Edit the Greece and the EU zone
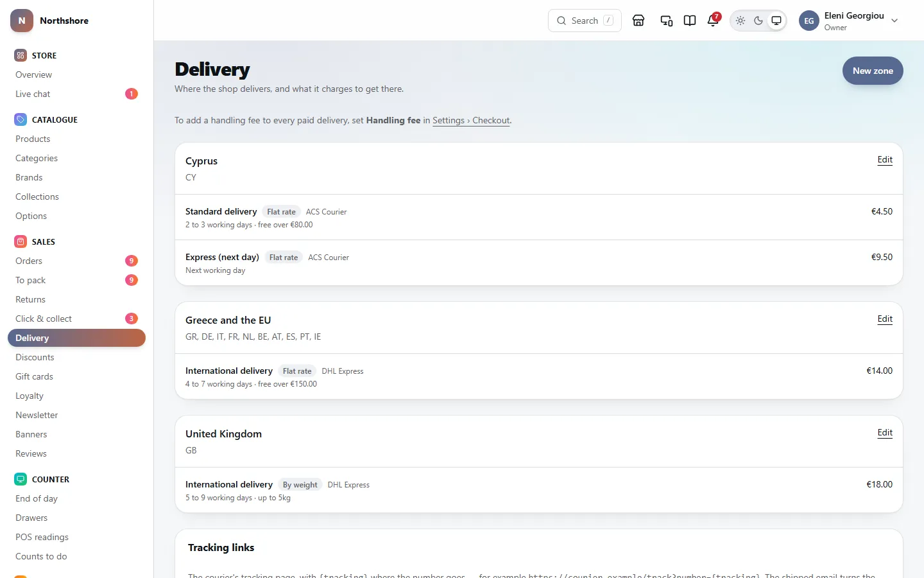 pyautogui.click(x=885, y=319)
